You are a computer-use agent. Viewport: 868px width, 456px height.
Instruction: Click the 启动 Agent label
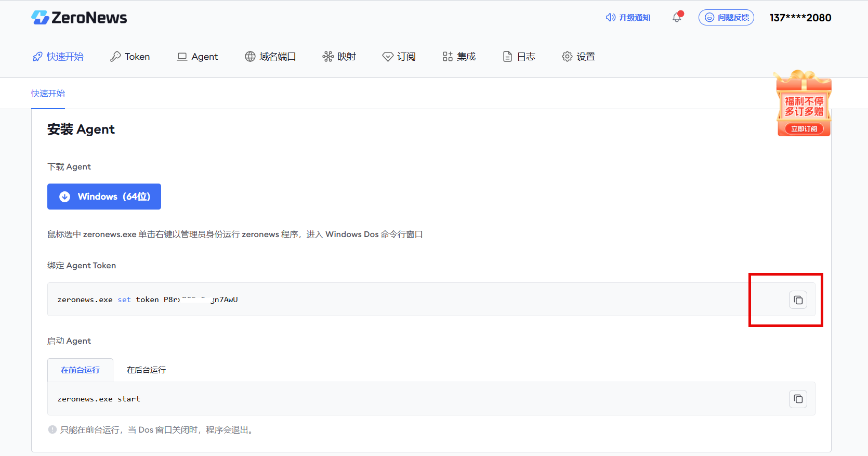coord(69,341)
